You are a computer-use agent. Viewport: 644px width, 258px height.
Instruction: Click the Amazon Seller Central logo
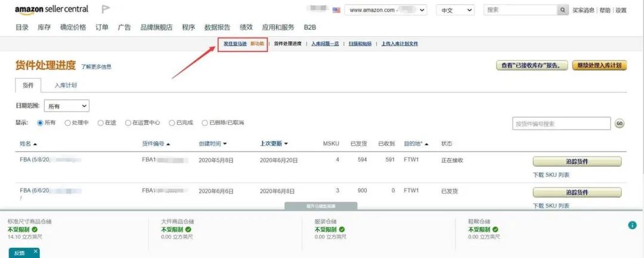52,10
